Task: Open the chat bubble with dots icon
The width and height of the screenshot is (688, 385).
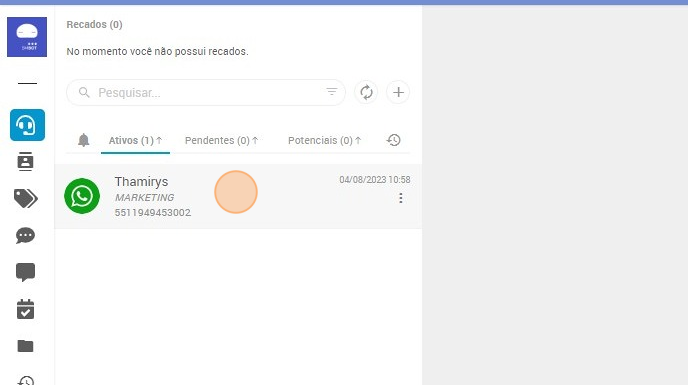Action: point(25,236)
